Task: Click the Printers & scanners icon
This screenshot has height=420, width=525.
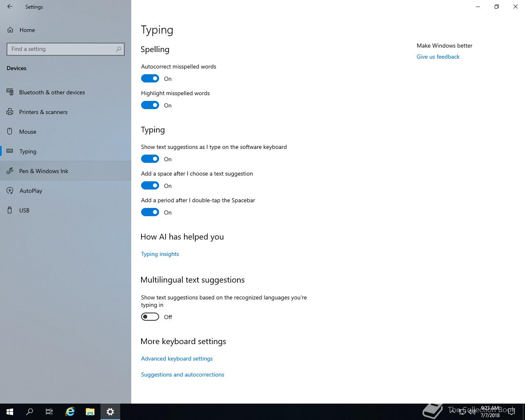Action: pyautogui.click(x=10, y=112)
